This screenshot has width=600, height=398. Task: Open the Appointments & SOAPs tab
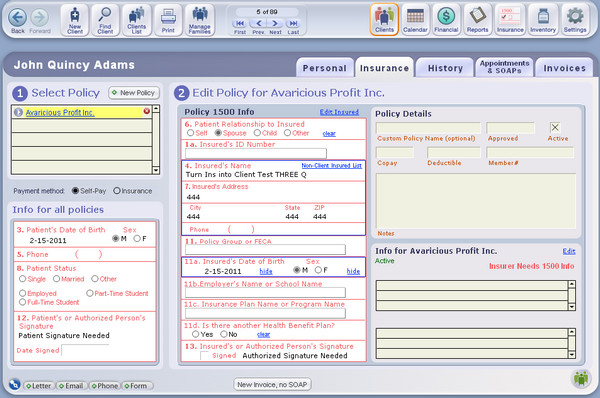tap(504, 67)
